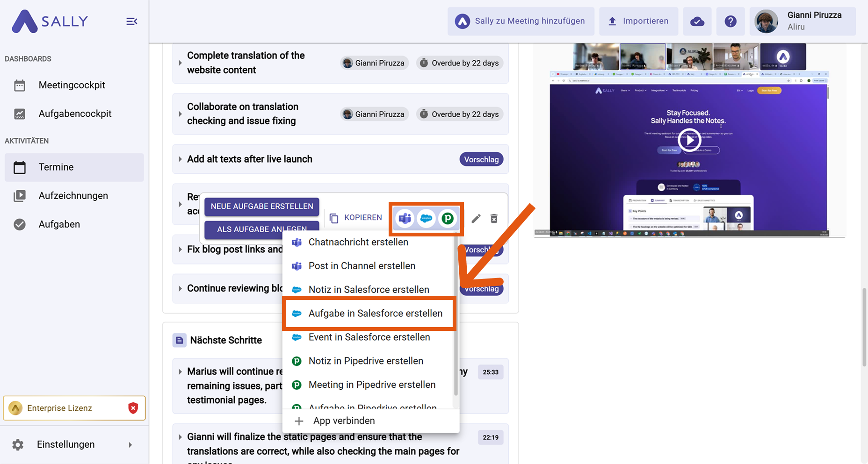Choose 'Notiz in Pipedrive erstellen'
Screen dimensions: 868x464
click(x=369, y=361)
